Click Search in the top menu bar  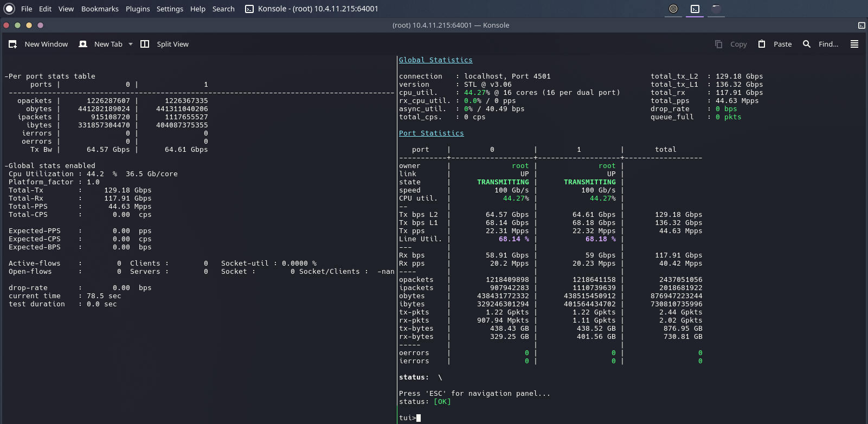coord(223,9)
